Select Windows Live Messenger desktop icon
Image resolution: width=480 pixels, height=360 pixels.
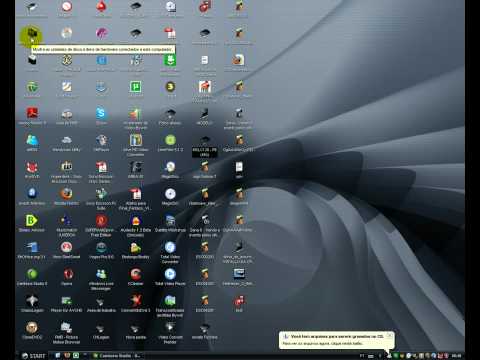click(x=101, y=279)
